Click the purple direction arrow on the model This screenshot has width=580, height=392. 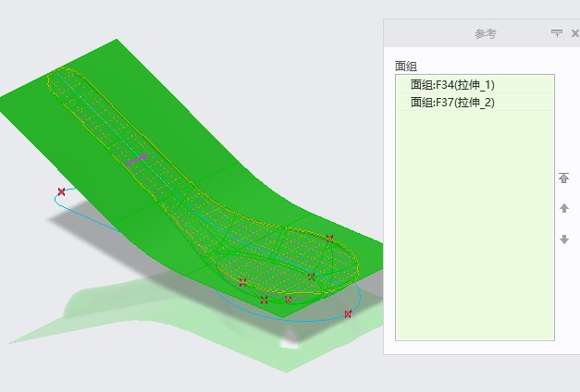pos(137,160)
